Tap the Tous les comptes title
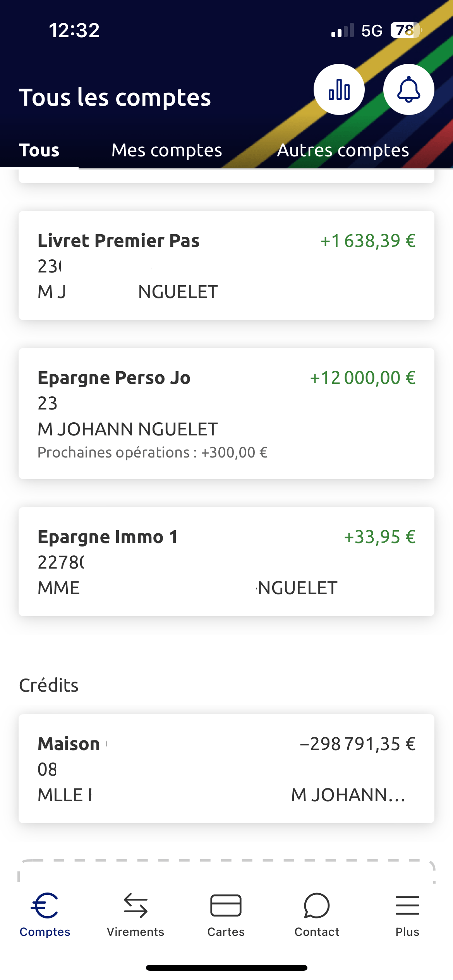Screen dimensions: 453x980 (115, 97)
